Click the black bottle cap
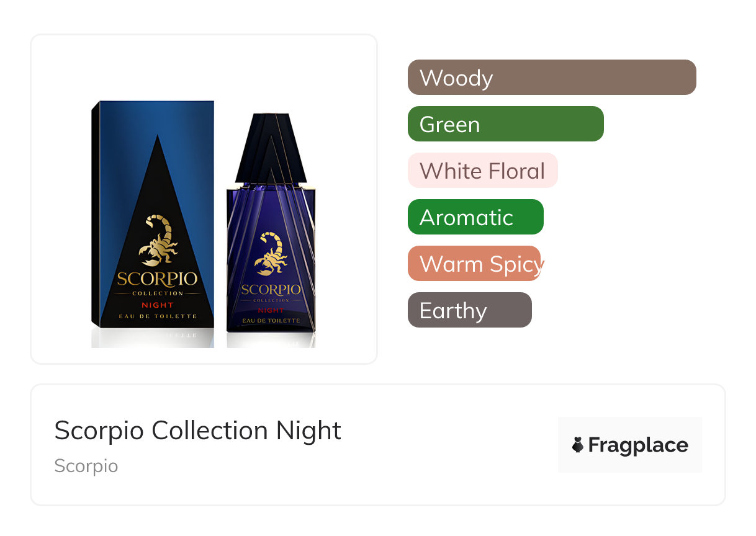 pos(271,148)
